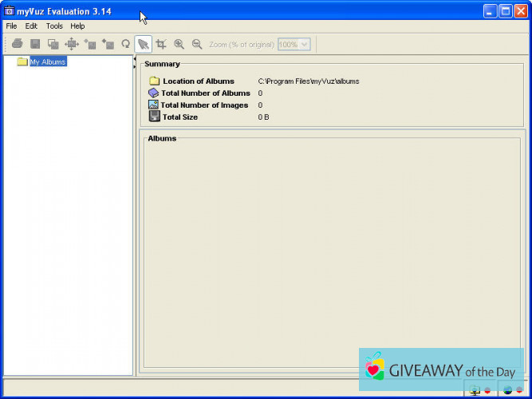Viewport: 532px width, 399px height.
Task: Collapse the left panel with splitter arrow
Action: coord(135,60)
